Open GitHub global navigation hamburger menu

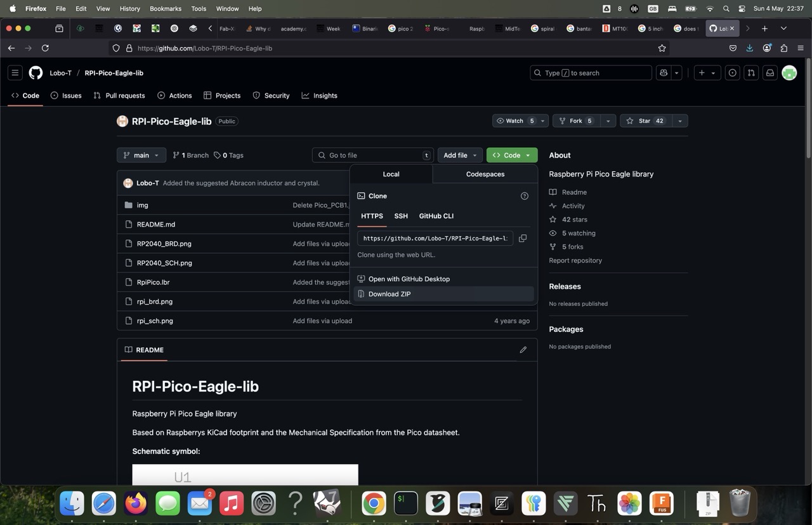coord(15,73)
